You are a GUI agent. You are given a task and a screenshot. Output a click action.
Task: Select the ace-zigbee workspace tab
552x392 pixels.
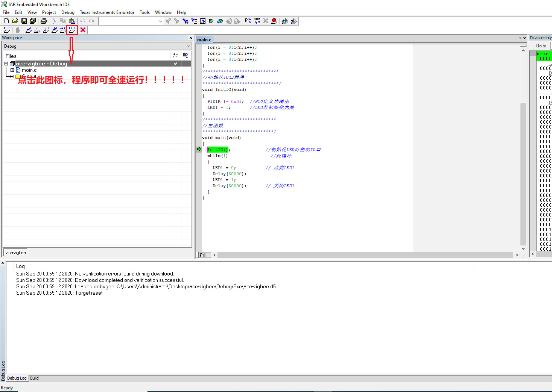(x=16, y=253)
